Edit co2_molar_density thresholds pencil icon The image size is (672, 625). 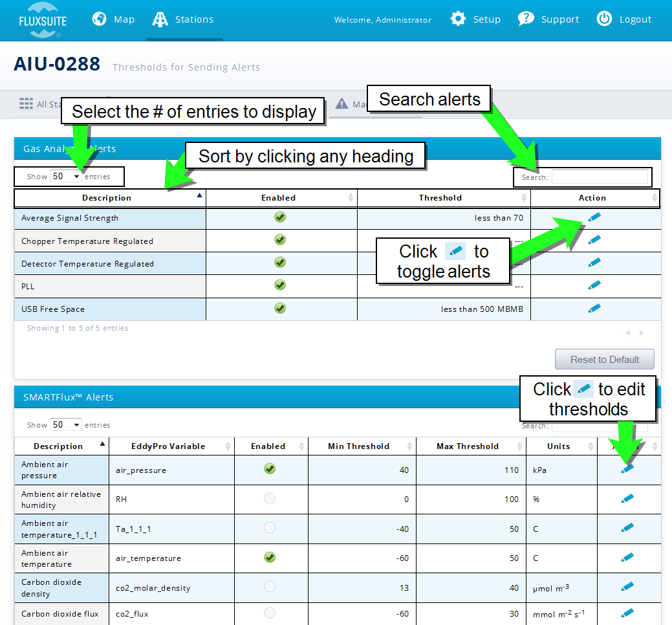[627, 586]
